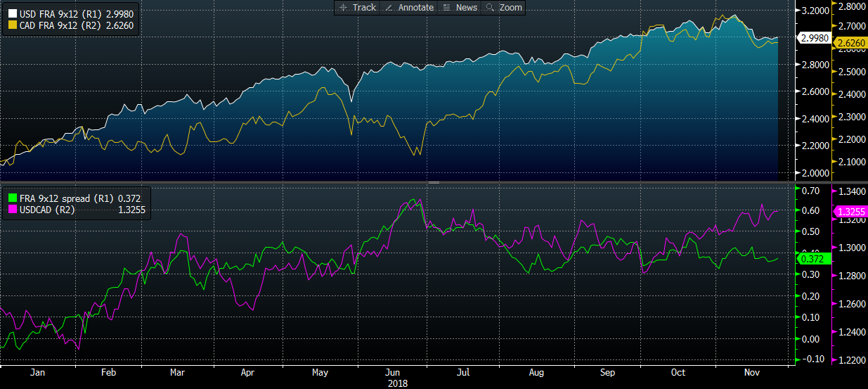This screenshot has height=389, width=868.
Task: Select the Annotate pencil tool
Action: [x=410, y=7]
